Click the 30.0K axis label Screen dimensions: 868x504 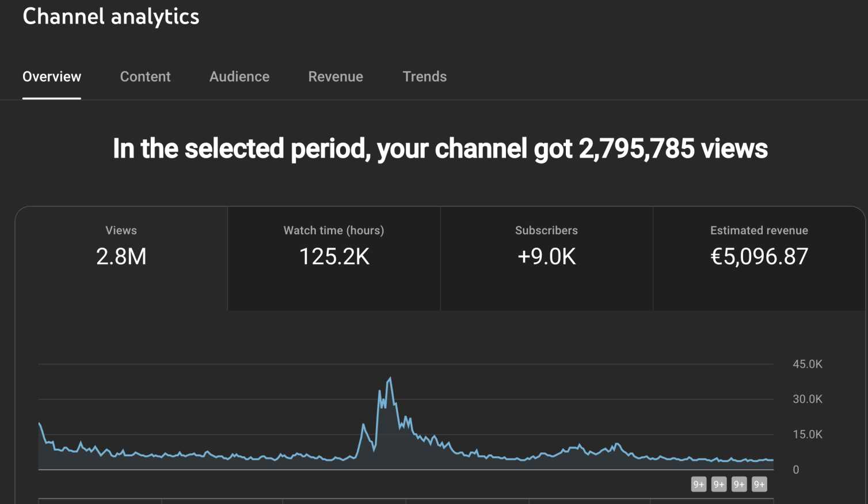[808, 399]
